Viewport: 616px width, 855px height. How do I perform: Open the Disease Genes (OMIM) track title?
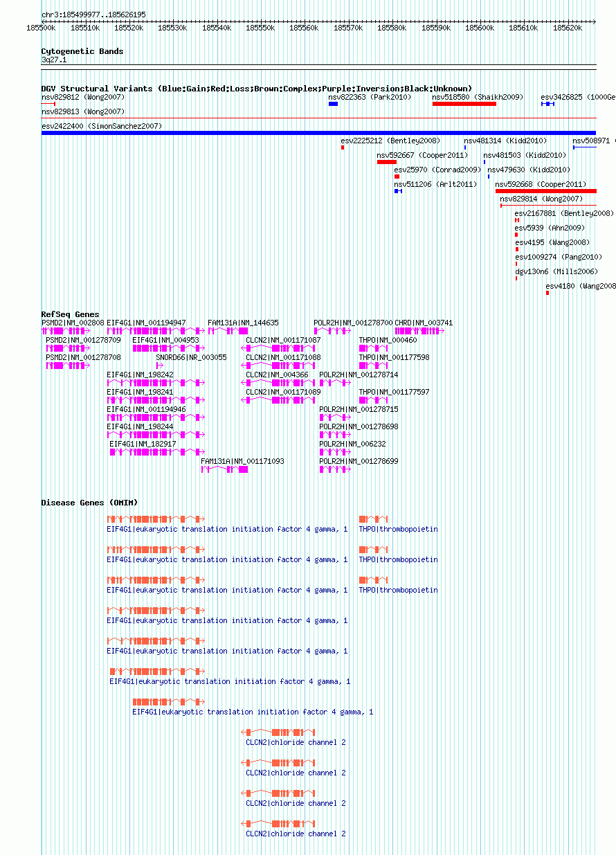click(x=89, y=503)
